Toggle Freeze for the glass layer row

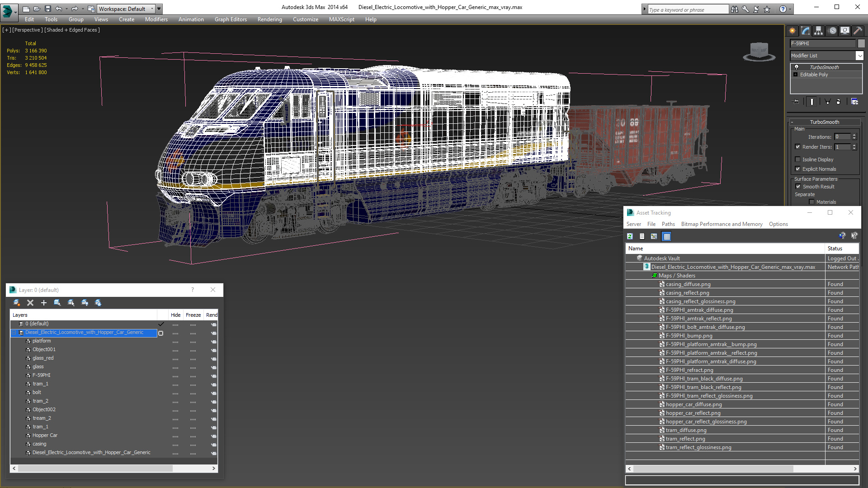pos(193,367)
